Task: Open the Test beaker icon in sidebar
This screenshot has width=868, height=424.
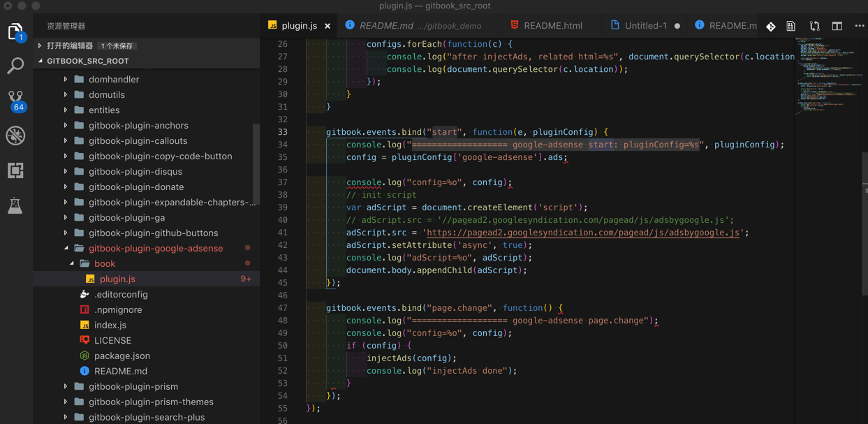Action: point(15,205)
